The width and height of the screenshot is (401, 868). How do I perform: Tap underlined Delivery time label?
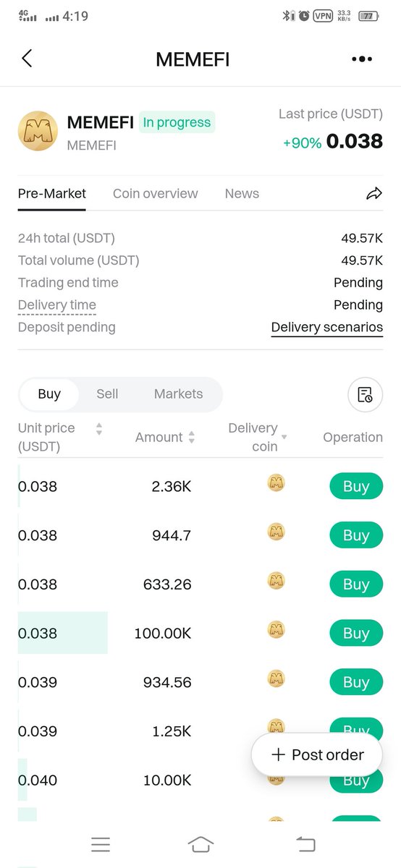57,305
